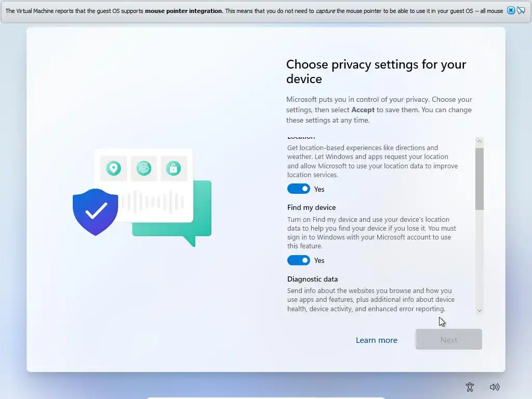This screenshot has width=532, height=399.
Task: Click the Find my device heading
Action: point(311,207)
